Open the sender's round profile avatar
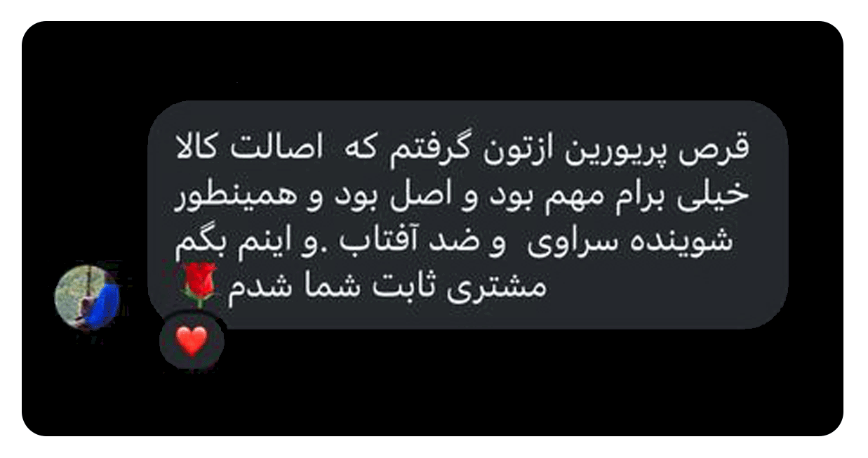This screenshot has height=458, width=868. (x=87, y=297)
